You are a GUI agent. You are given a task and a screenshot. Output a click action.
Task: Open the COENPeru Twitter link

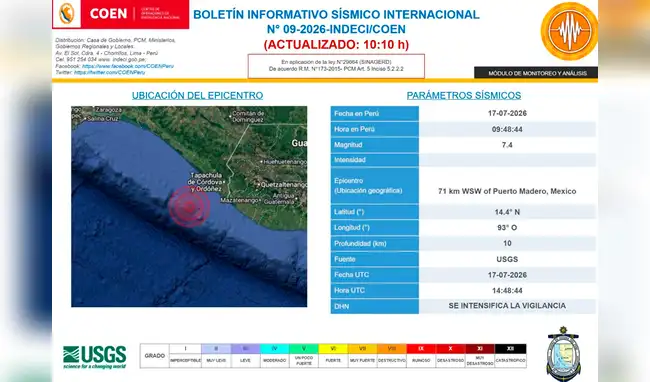pyautogui.click(x=109, y=73)
